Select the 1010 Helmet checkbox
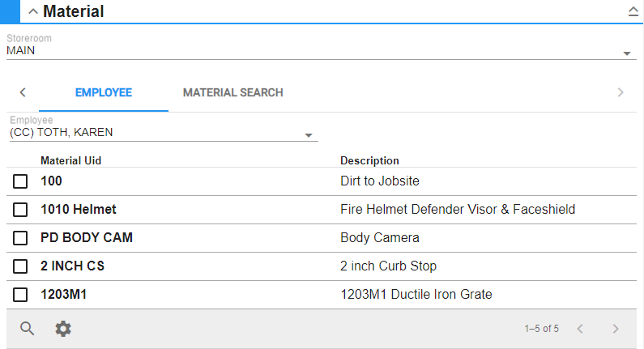Viewport: 644px width, 349px height. (20, 210)
